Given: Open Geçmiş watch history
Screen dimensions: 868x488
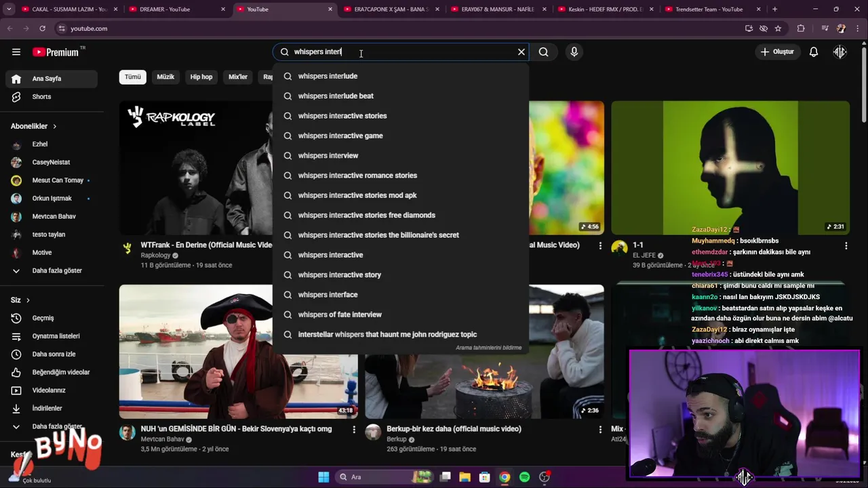Looking at the screenshot, I should click(x=52, y=318).
